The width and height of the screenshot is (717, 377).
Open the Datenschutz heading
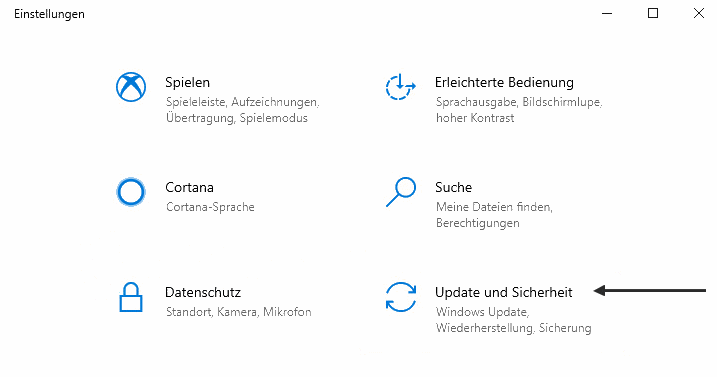coord(203,292)
